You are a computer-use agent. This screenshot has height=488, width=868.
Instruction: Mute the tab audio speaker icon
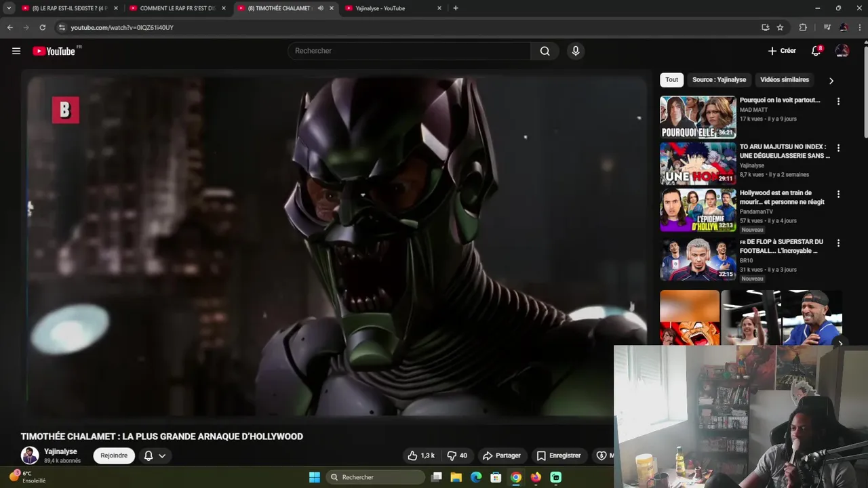321,8
